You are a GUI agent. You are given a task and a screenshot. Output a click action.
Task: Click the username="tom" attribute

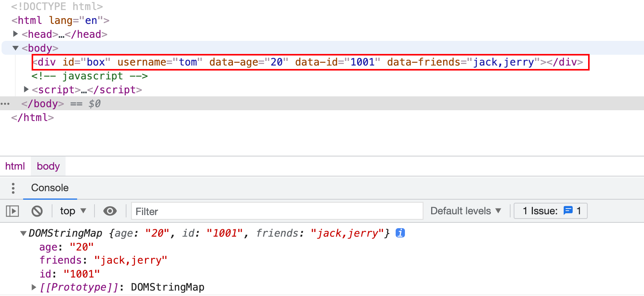pos(160,62)
